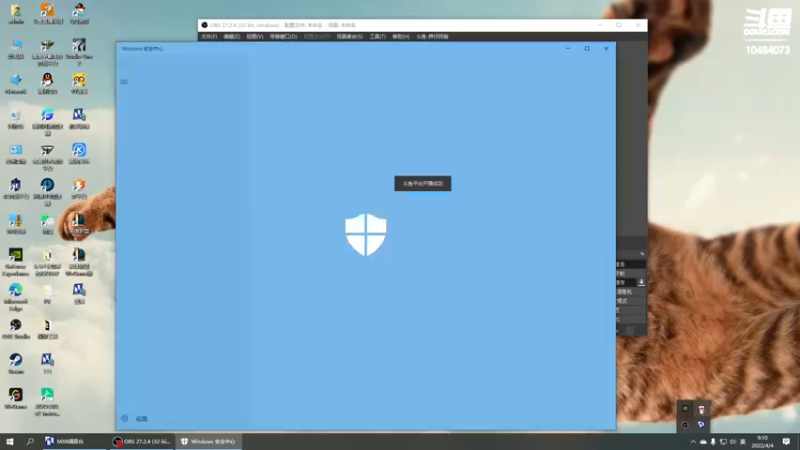Screen dimensions: 800x450
Task: Open the volume control in the system tray
Action: [733, 441]
